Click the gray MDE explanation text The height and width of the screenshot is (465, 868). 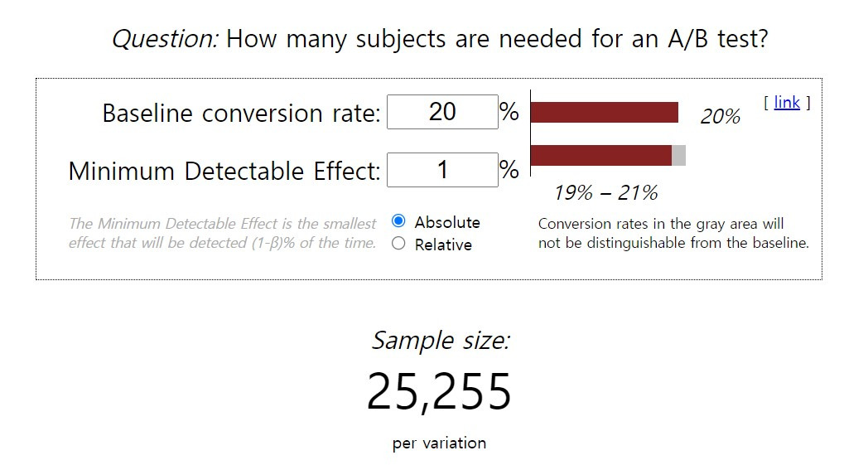click(x=223, y=234)
